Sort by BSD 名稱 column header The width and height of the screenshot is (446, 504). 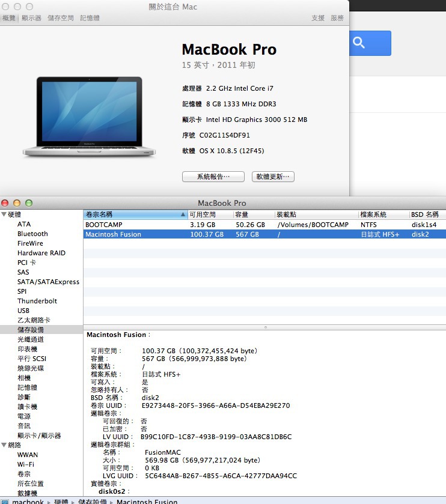pyautogui.click(x=428, y=214)
